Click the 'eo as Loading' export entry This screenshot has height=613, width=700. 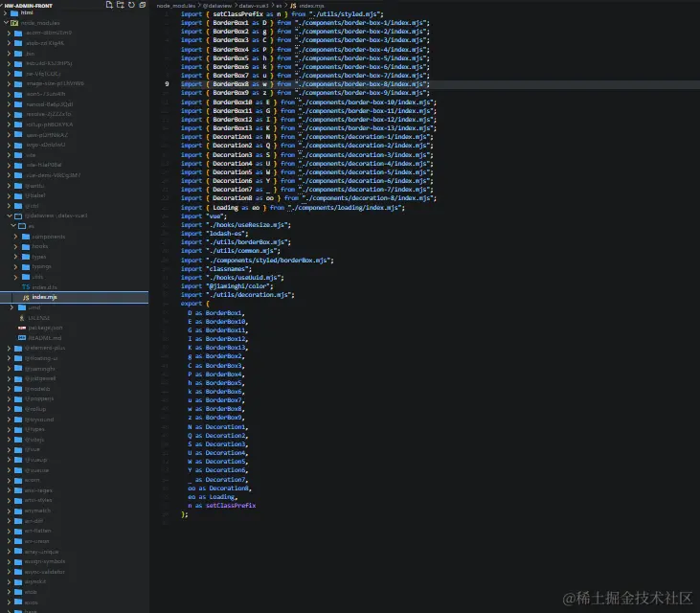pos(213,497)
